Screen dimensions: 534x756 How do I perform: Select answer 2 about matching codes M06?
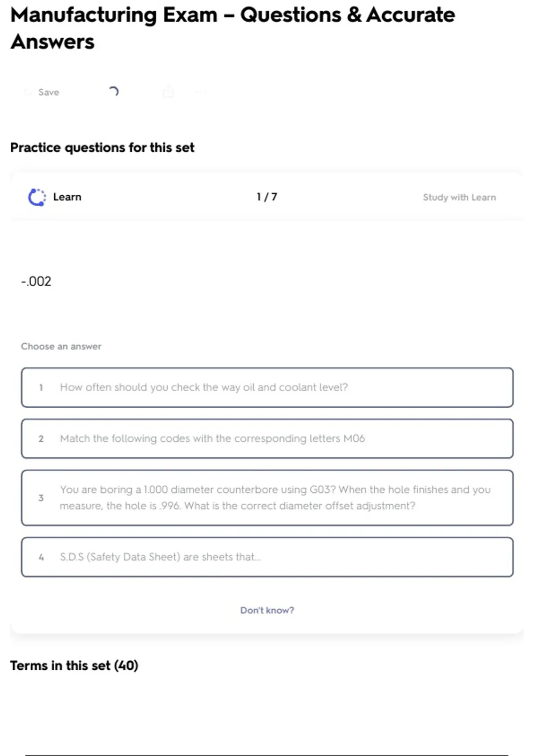267,438
